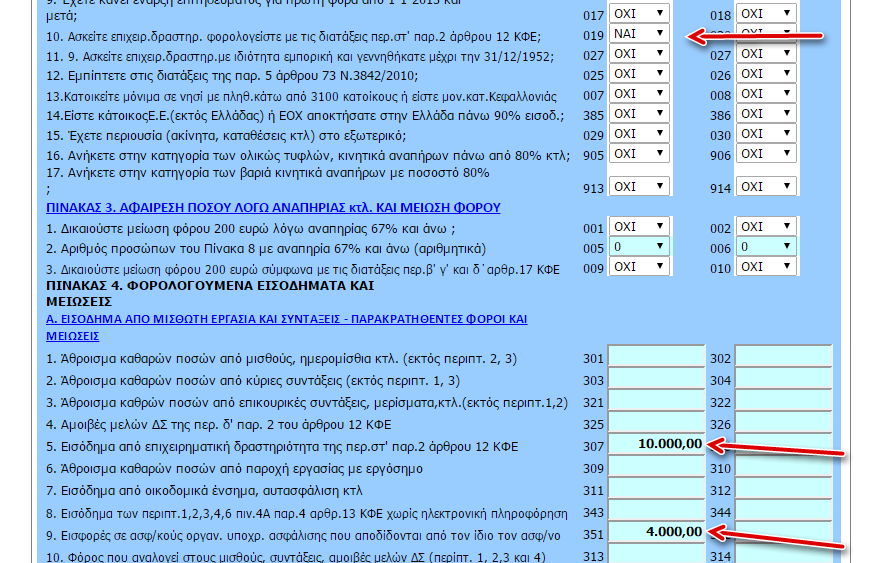Open the code 385 residency dropdown
The height and width of the screenshot is (563, 878).
[x=638, y=114]
